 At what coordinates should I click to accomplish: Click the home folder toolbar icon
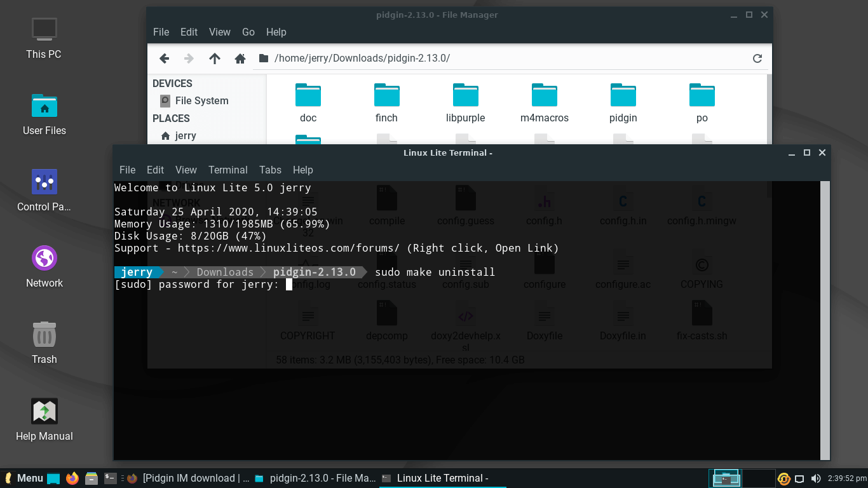[240, 58]
